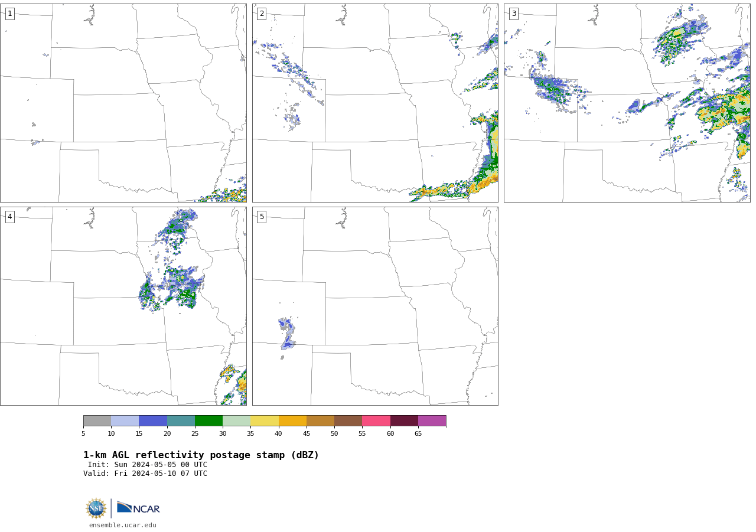Viewport: 756px width, 532px height.
Task: Click the pale green 30-35 dBZ swatch
Action: click(x=236, y=420)
